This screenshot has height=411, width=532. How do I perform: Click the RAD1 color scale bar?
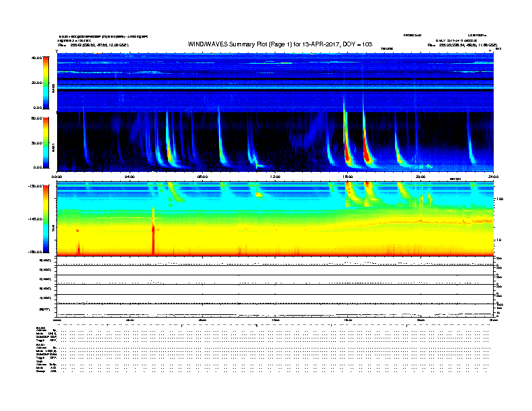(46, 143)
